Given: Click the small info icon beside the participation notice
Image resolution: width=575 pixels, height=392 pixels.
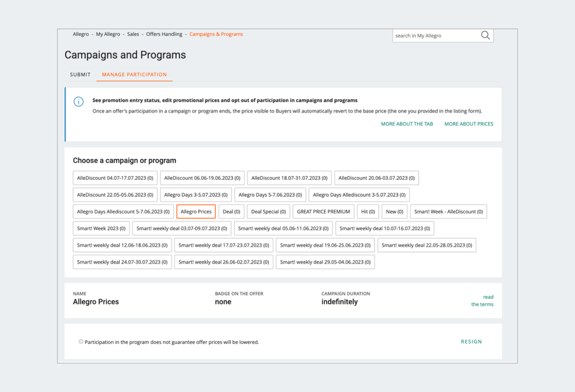Looking at the screenshot, I should click(81, 342).
